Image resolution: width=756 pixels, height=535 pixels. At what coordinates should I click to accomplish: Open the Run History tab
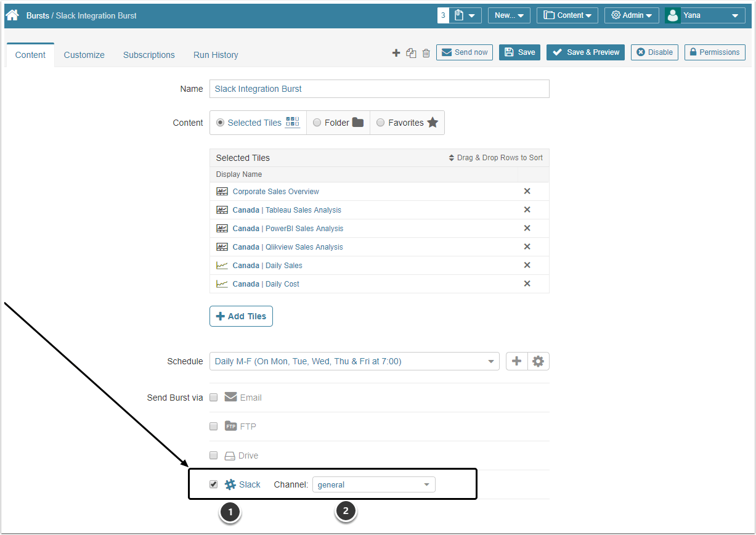216,55
